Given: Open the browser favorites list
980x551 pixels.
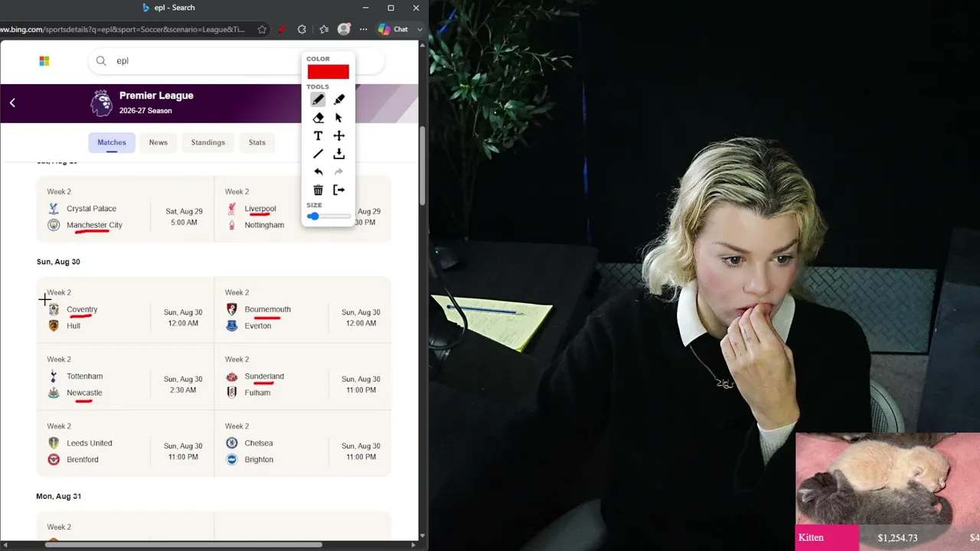Looking at the screenshot, I should pos(324,29).
